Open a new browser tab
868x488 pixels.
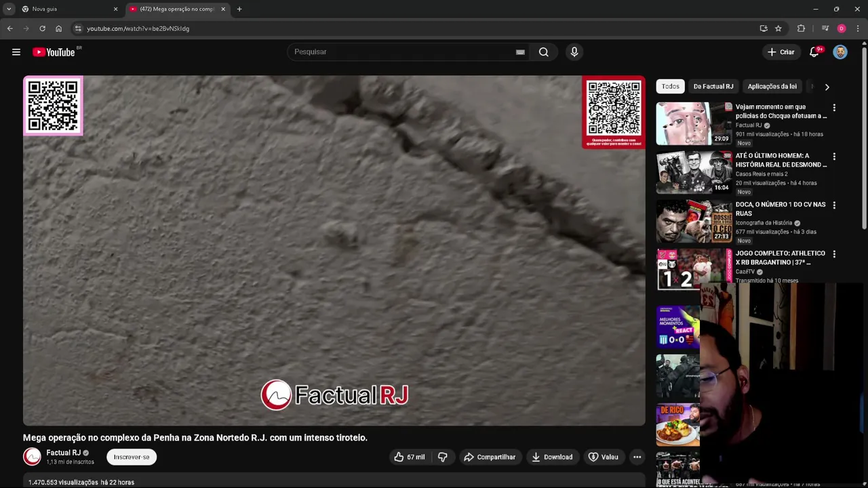[x=239, y=9]
